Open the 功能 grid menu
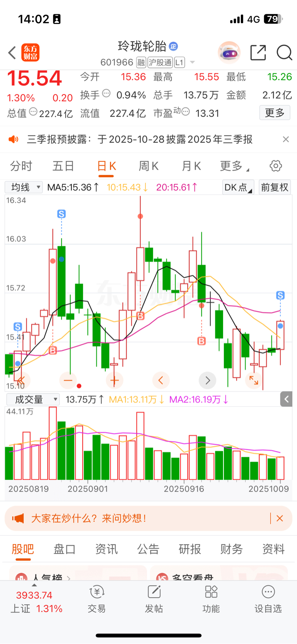Viewport: 297px width, 644px height. tap(211, 600)
